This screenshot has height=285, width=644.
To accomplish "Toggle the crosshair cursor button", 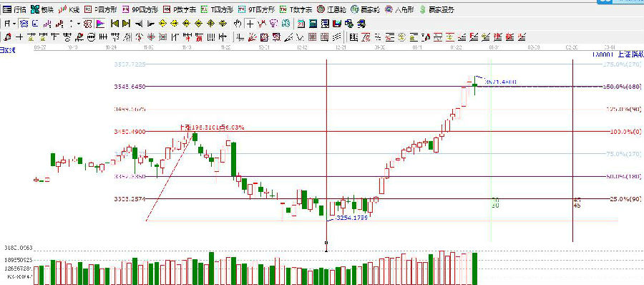I will click(x=250, y=23).
